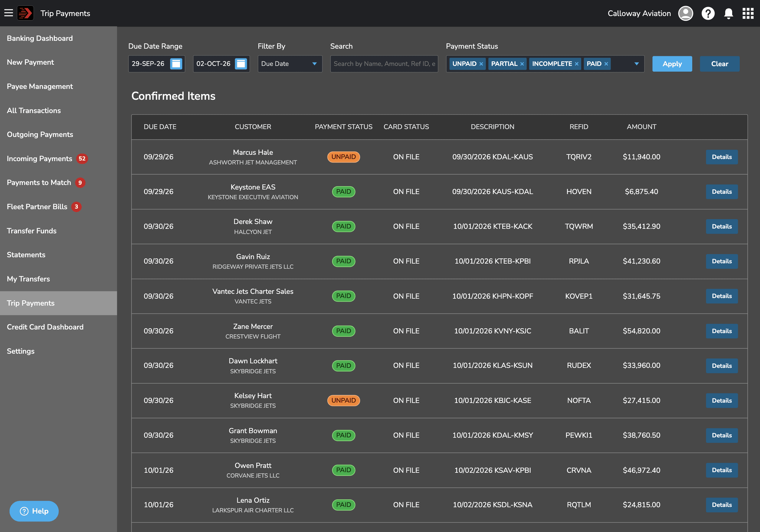
Task: Open Incoming Payments with 52 badge
Action: pyautogui.click(x=59, y=158)
